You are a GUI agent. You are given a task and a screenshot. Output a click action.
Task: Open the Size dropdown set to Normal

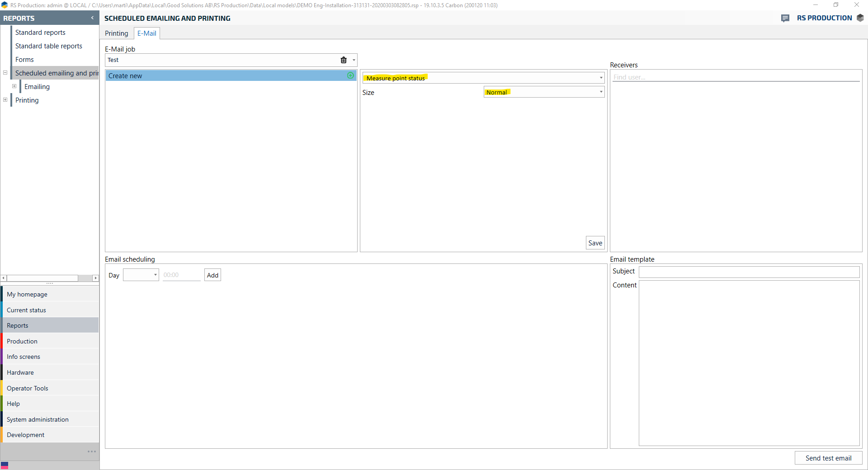pos(601,92)
